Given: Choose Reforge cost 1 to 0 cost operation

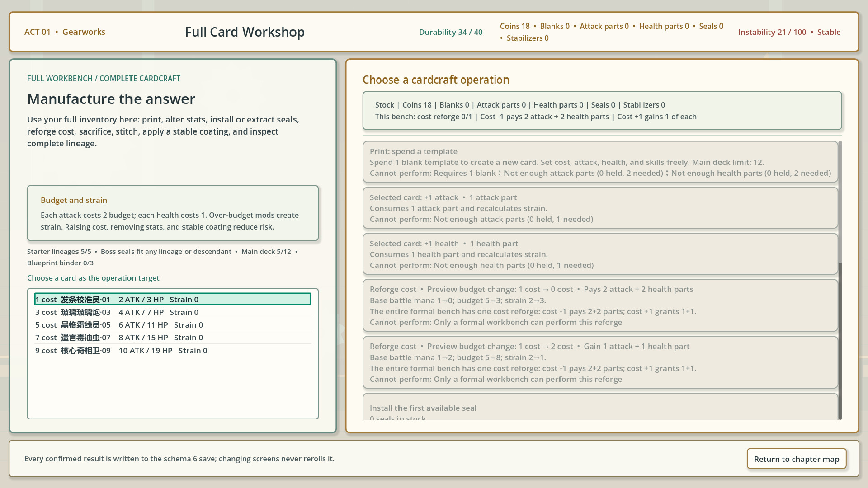Looking at the screenshot, I should (x=600, y=305).
